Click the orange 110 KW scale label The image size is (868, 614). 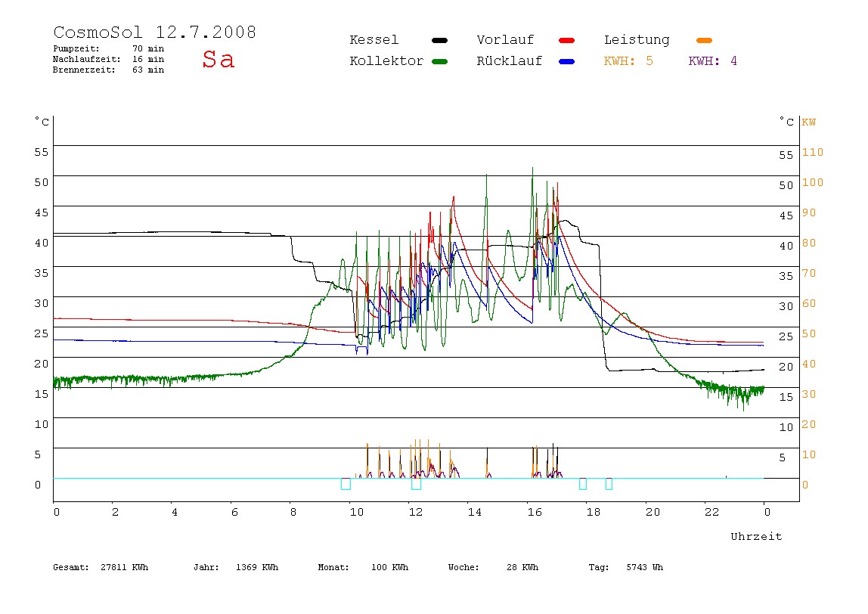[813, 152]
